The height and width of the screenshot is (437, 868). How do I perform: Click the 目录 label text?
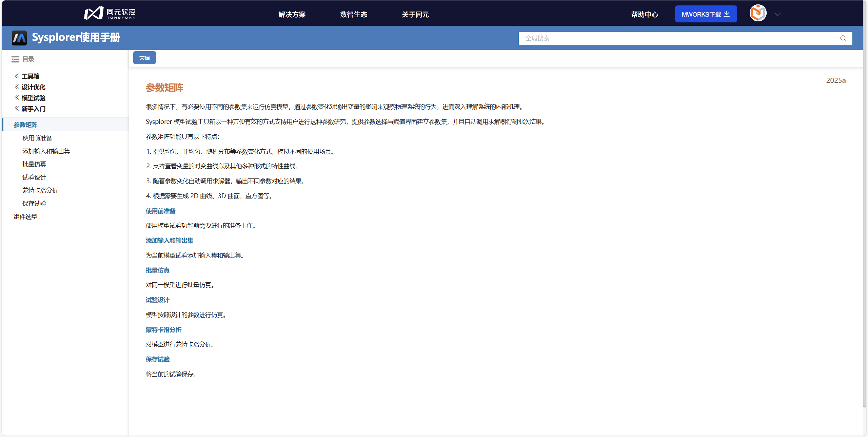[x=28, y=59]
